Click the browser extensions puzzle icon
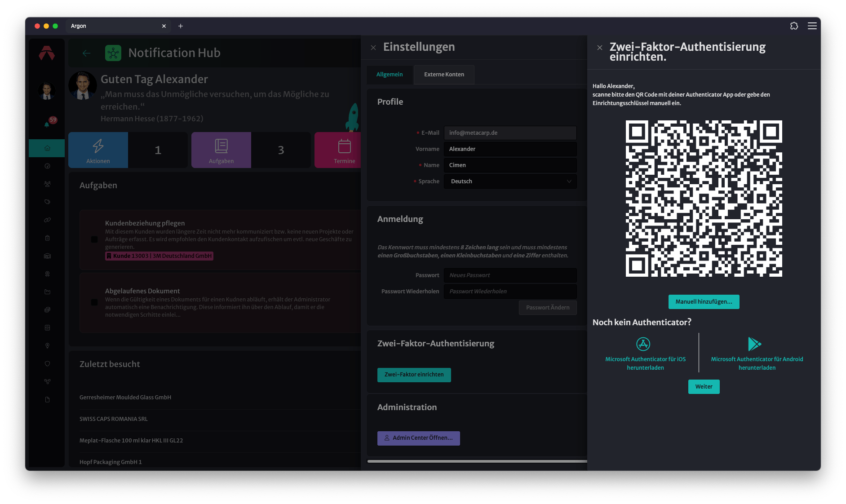Screen dimensions: 846x504 tap(794, 26)
